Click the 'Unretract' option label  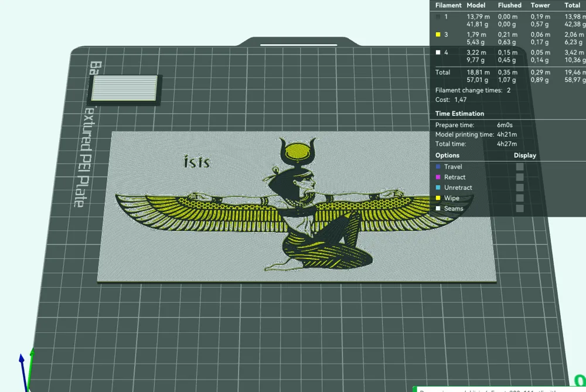coord(458,188)
